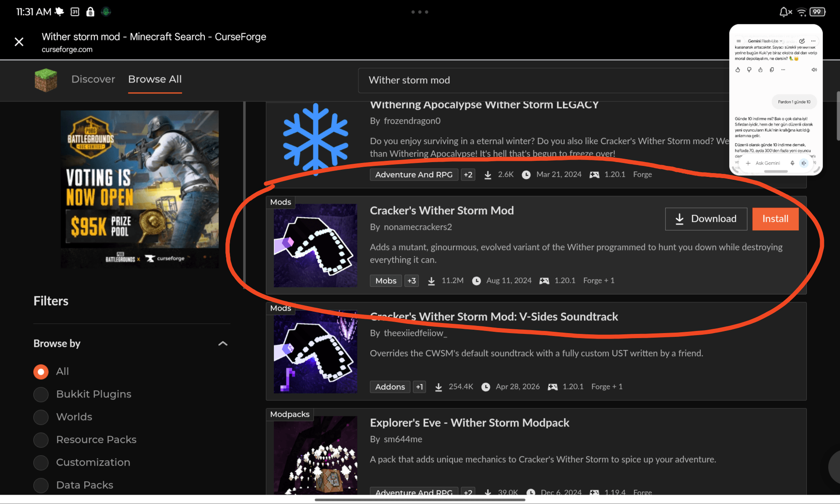Open the PUBG Battlegrounds voting ad
The height and width of the screenshot is (504, 840).
tap(139, 189)
